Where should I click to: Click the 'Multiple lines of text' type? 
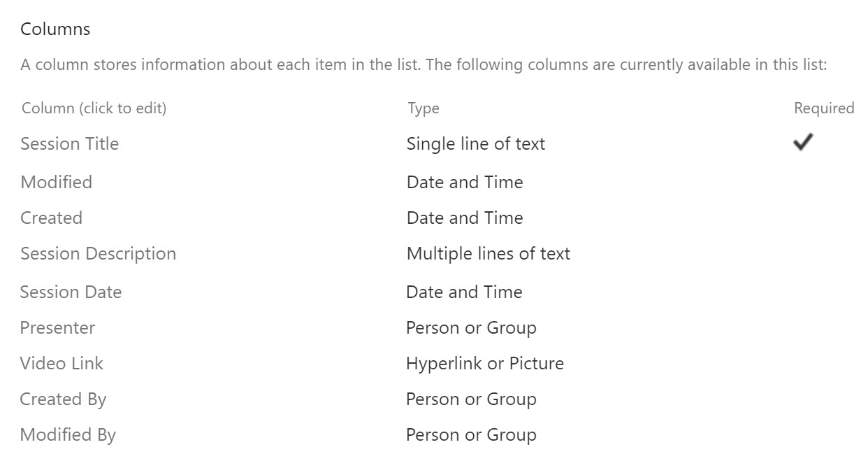pyautogui.click(x=488, y=253)
